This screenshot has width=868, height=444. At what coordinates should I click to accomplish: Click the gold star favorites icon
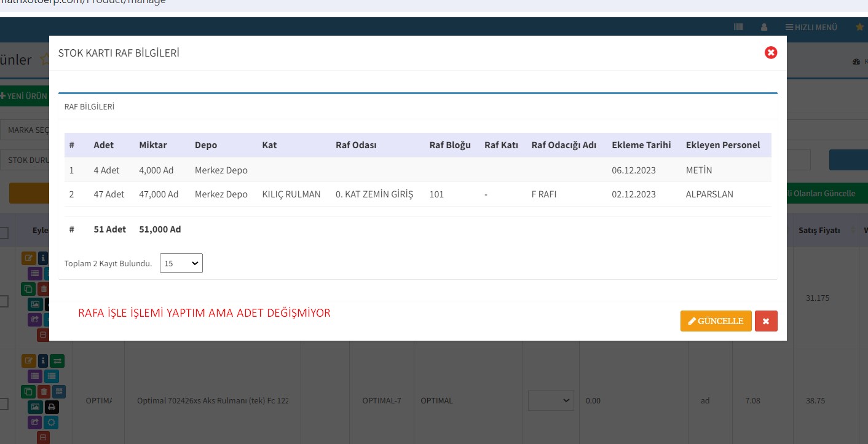(x=859, y=27)
